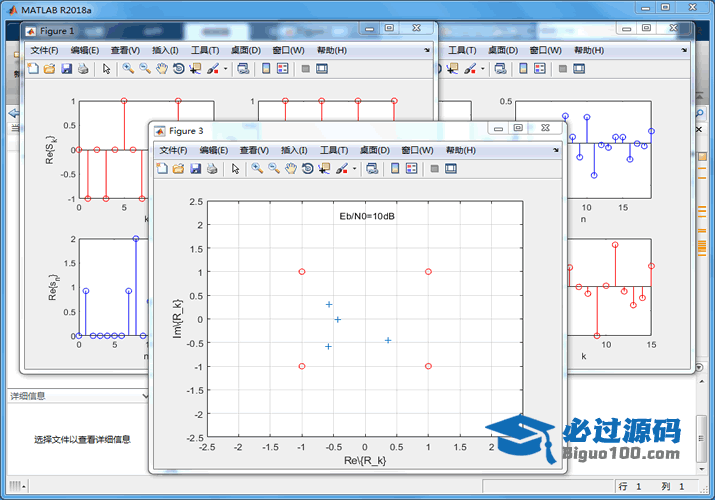This screenshot has width=715, height=500.
Task: Enable Data Cursor tool in Figure 3
Action: click(x=324, y=169)
